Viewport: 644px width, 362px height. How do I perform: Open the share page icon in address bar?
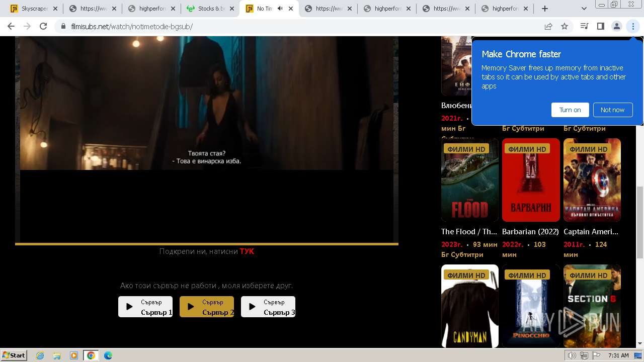548,26
